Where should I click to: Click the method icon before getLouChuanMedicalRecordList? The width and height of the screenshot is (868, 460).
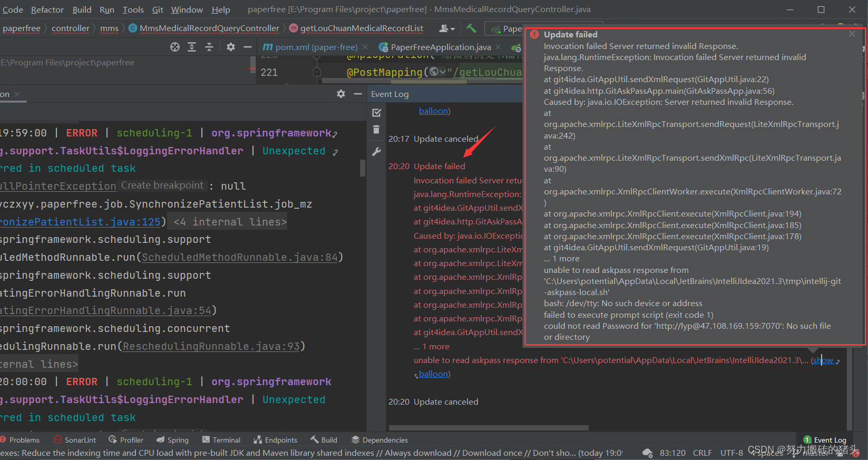click(294, 28)
